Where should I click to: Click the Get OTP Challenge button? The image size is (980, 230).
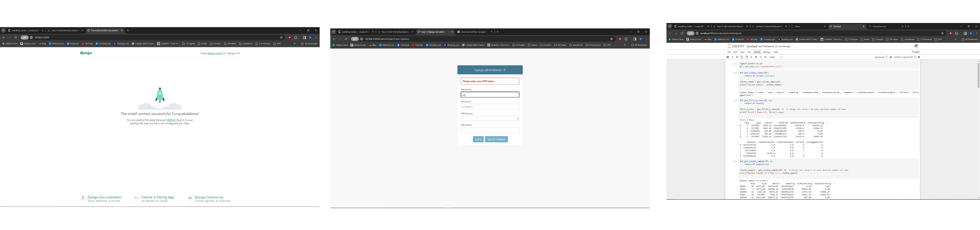click(x=497, y=139)
